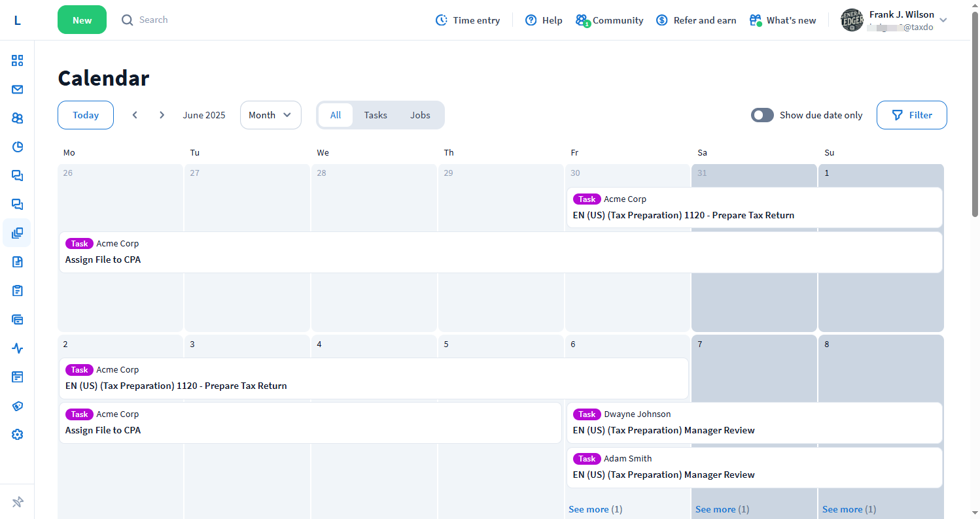980x519 pixels.
Task: Switch to the Tasks tab
Action: click(x=376, y=115)
